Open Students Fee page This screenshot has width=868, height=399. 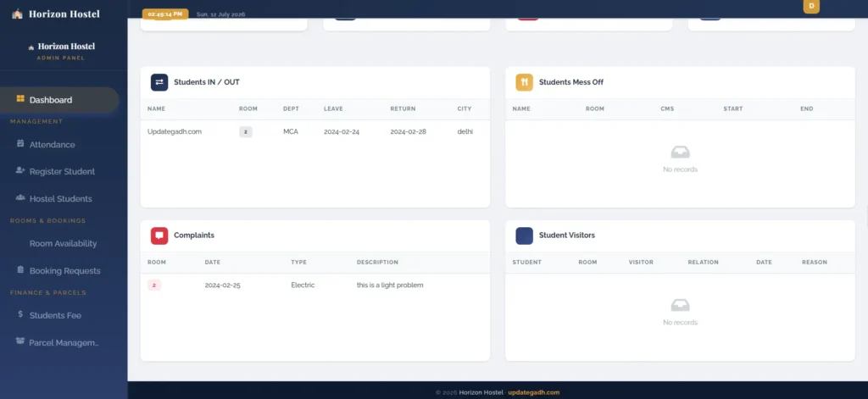click(x=59, y=315)
